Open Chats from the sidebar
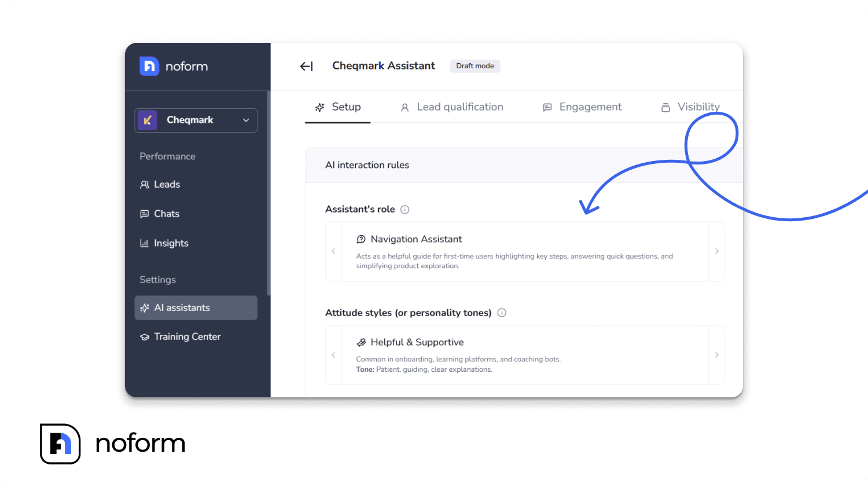 pos(145,214)
